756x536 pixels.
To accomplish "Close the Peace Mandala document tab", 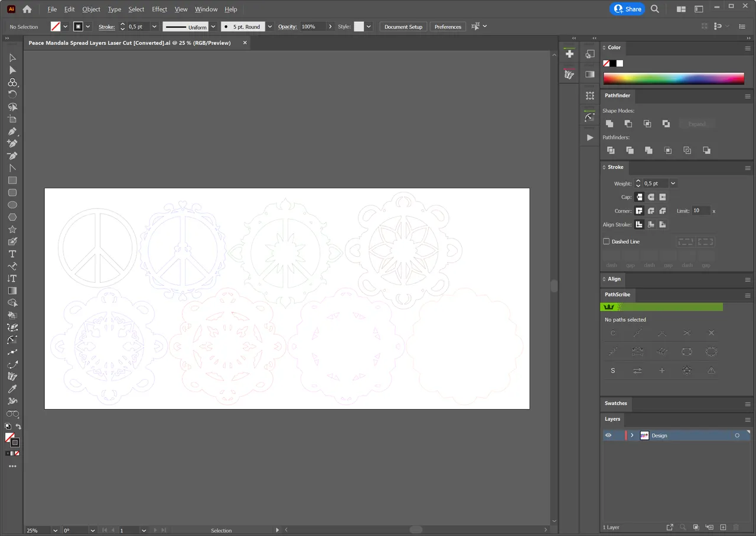I will click(x=244, y=43).
